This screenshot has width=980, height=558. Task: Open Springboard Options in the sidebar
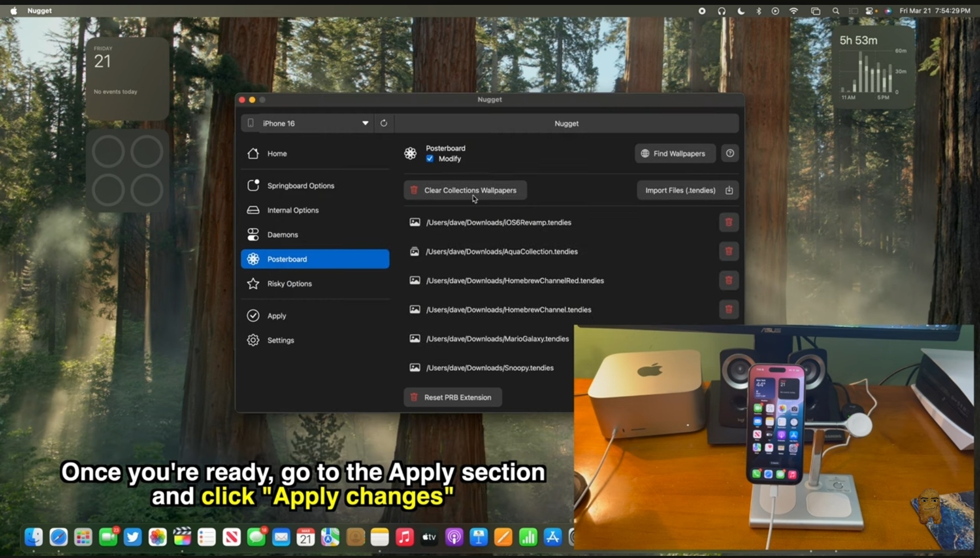315,186
